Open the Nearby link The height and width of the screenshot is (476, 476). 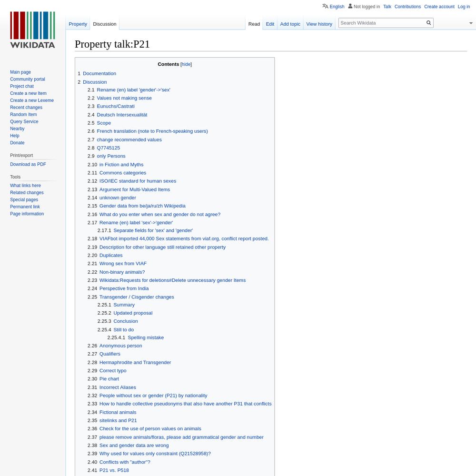(17, 129)
